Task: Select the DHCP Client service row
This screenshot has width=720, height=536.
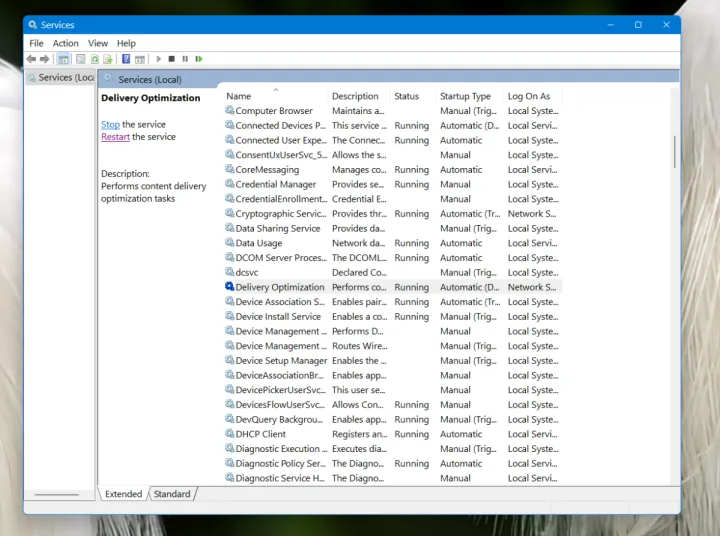Action: (x=260, y=434)
